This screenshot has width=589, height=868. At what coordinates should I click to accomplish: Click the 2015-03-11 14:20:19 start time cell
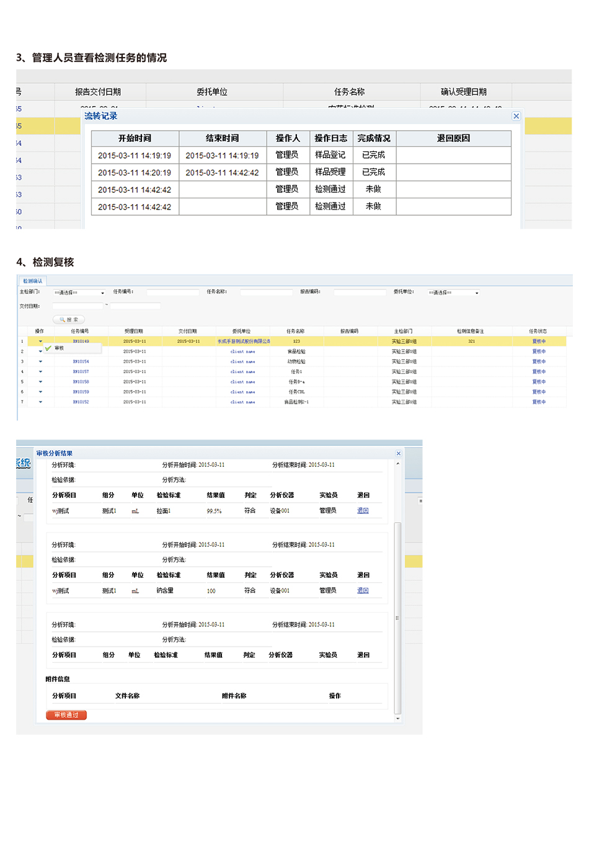click(x=135, y=173)
